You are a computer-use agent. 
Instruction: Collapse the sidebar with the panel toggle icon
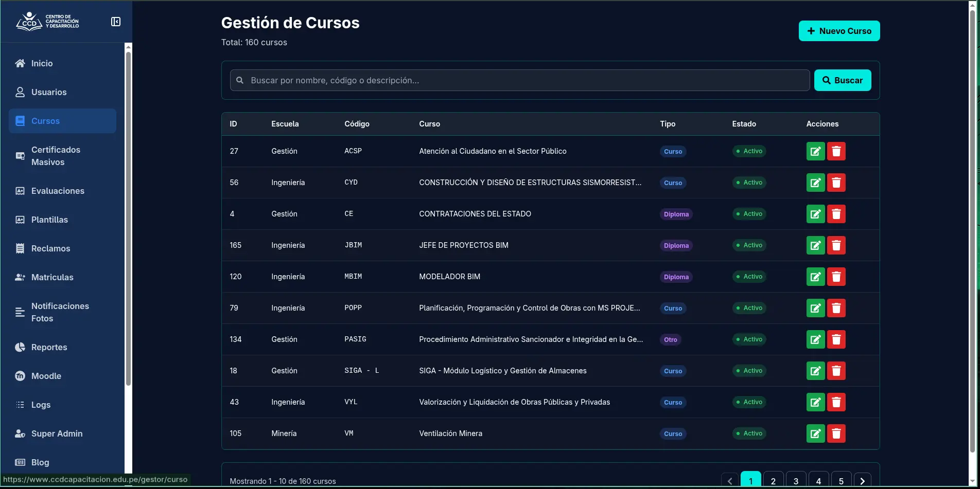116,22
